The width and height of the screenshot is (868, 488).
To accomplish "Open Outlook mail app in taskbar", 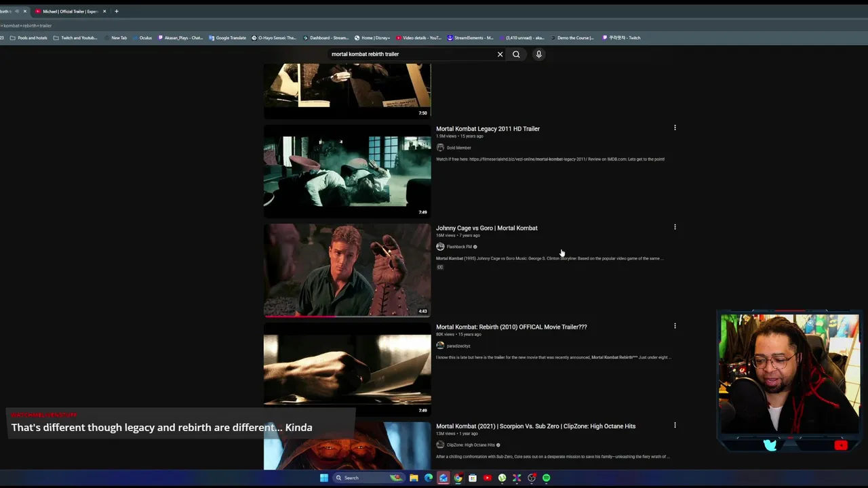I will (443, 478).
